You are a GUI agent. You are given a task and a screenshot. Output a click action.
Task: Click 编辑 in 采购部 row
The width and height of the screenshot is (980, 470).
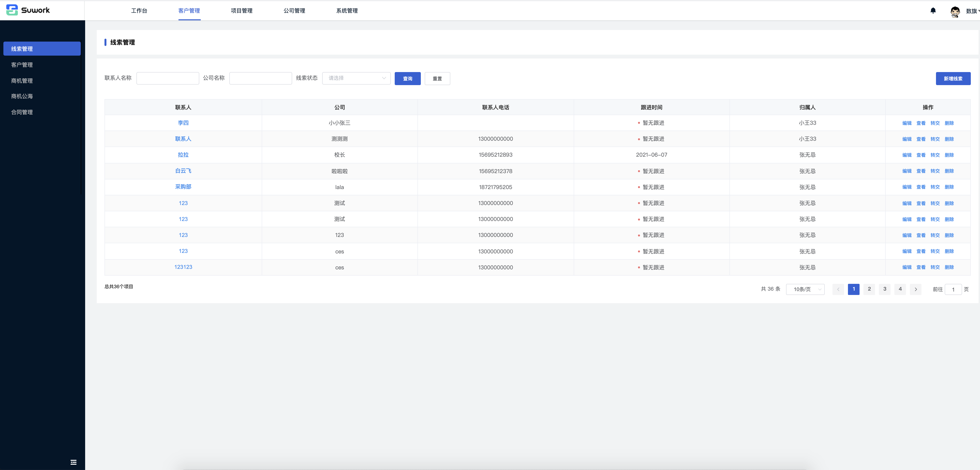906,187
